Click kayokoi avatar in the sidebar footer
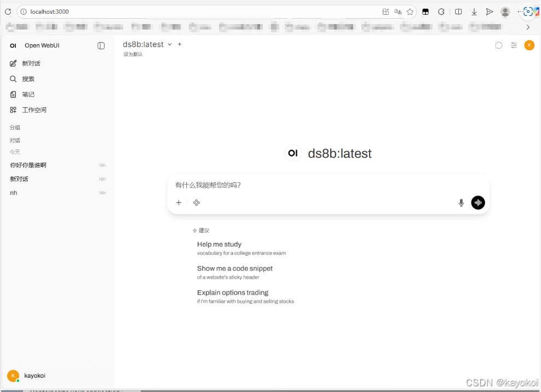541x392 pixels. click(x=13, y=376)
